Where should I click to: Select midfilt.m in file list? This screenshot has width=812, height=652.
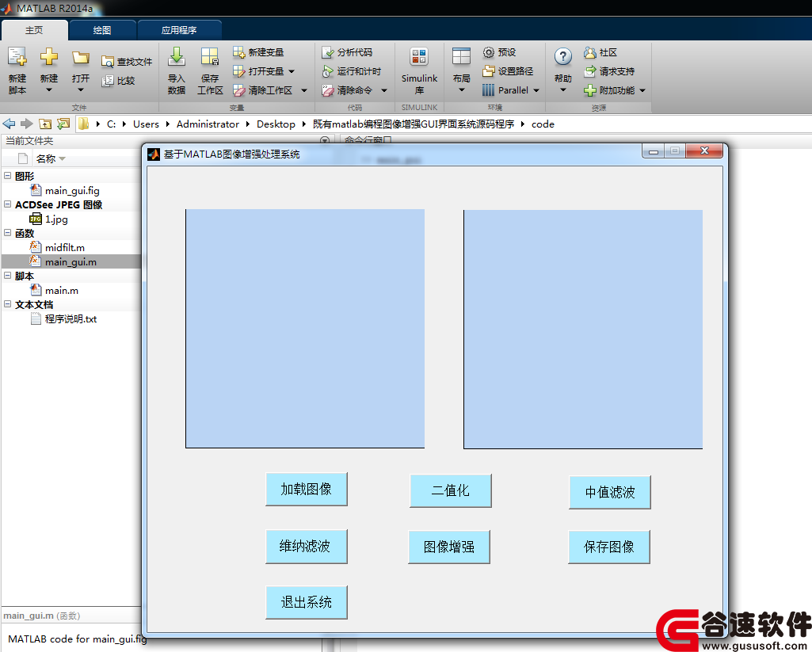[x=65, y=247]
